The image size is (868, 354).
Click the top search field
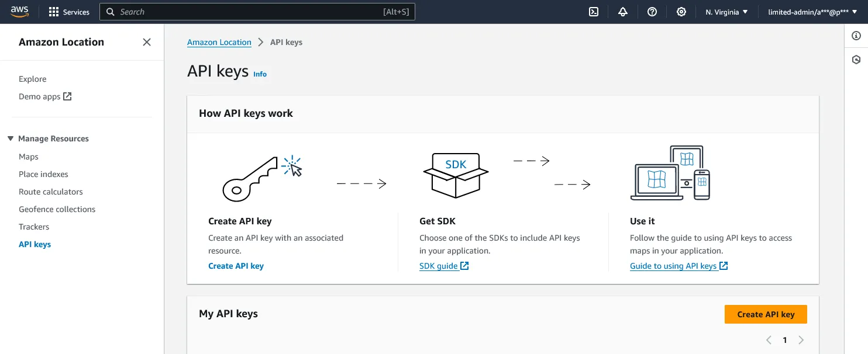[257, 12]
